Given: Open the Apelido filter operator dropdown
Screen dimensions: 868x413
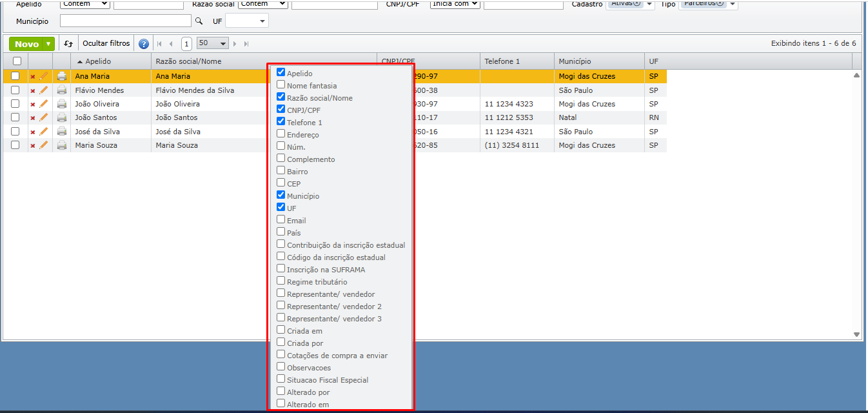Looking at the screenshot, I should click(85, 4).
